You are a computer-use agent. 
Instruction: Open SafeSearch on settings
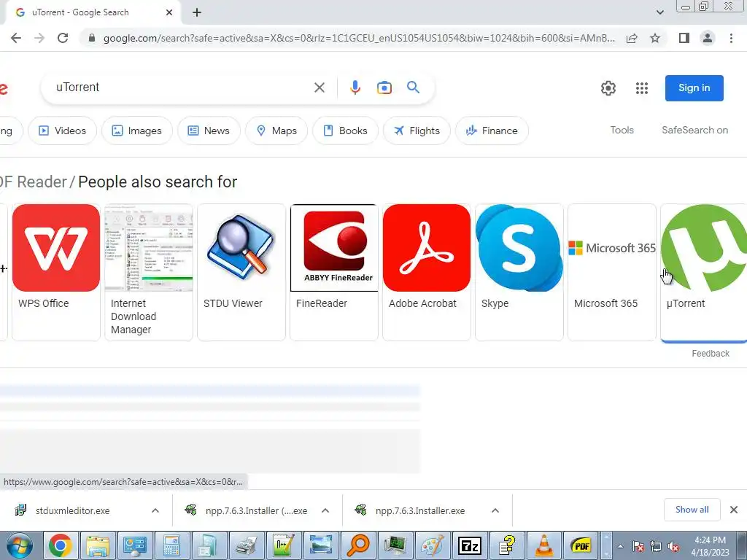tap(694, 130)
